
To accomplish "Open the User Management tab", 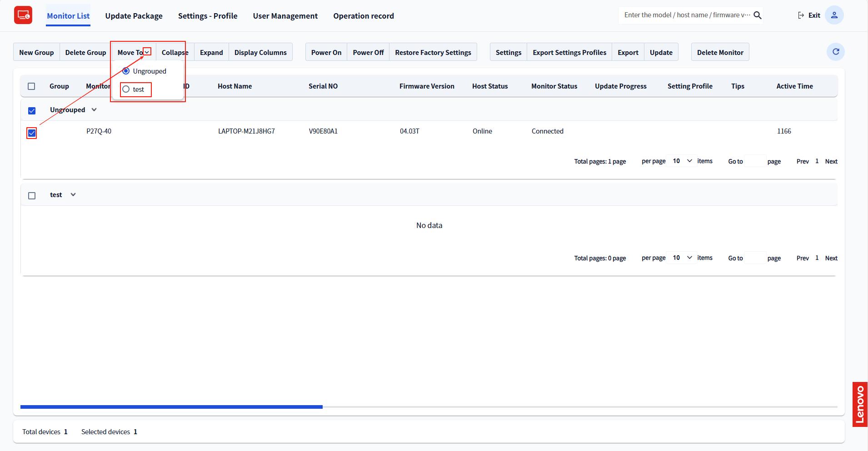I will pos(285,16).
